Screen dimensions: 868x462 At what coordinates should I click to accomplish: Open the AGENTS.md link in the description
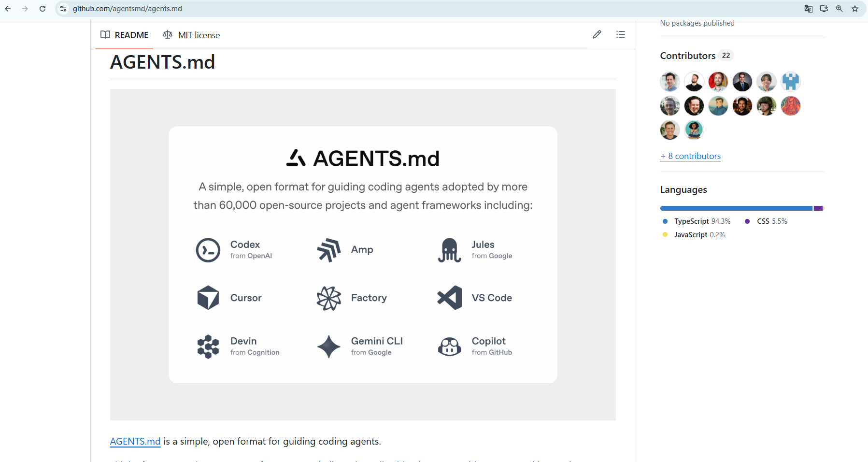(135, 441)
